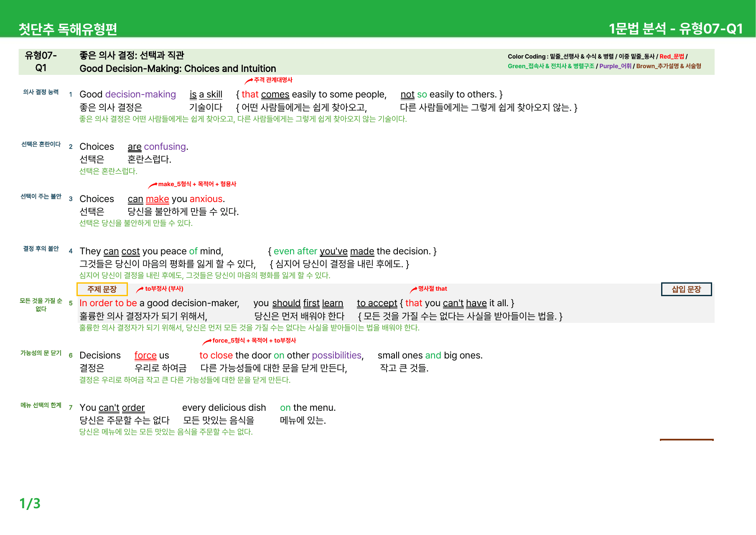Click 'They can cost you peace of mind'
The height and width of the screenshot is (535, 756).
click(x=151, y=251)
